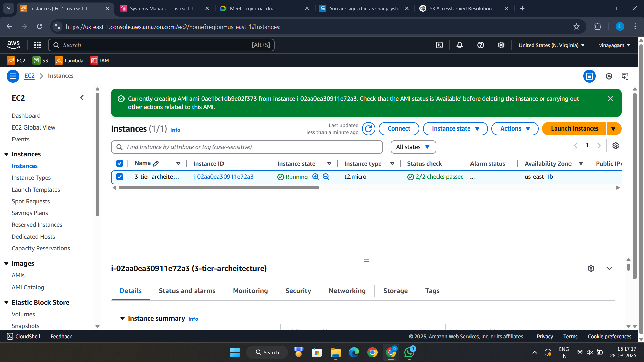644x362 pixels.
Task: Click the tutorials screen icon in breadcrumb bar
Action: click(x=625, y=76)
